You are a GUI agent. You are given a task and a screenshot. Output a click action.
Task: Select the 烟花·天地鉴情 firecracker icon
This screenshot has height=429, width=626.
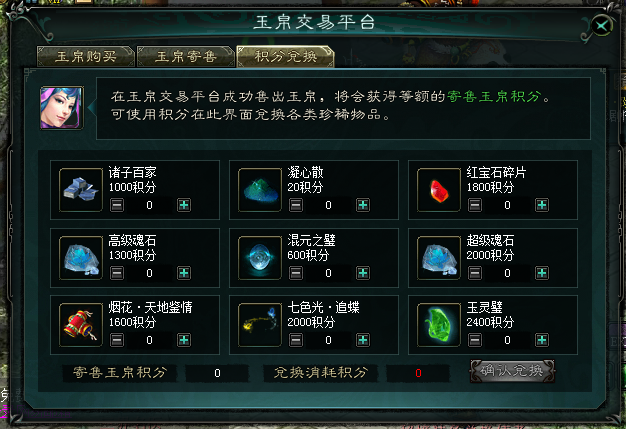[x=81, y=325]
